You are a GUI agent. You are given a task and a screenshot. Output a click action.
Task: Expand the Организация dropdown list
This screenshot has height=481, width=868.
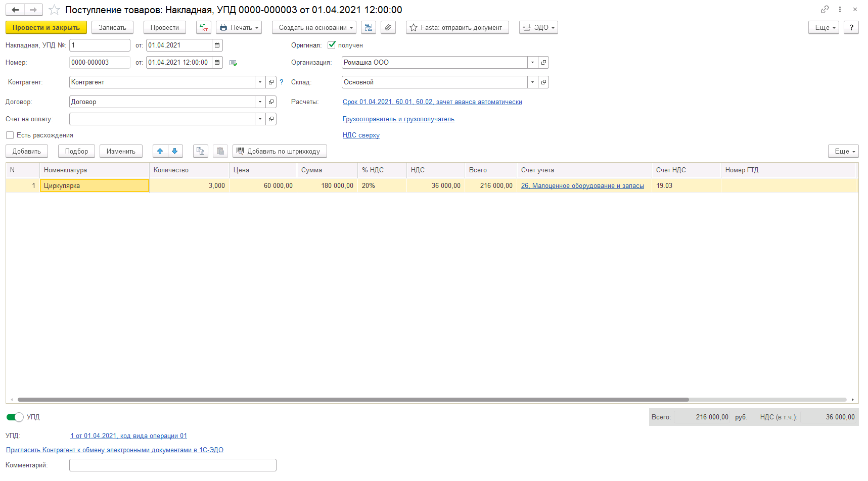click(x=532, y=62)
